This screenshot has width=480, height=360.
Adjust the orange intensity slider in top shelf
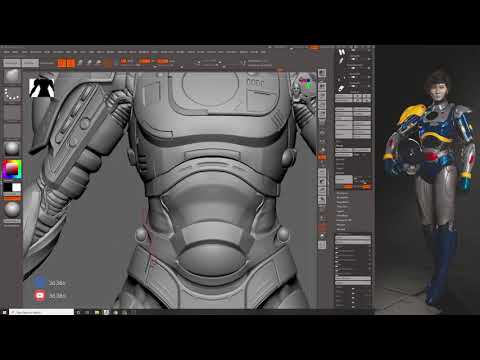(144, 61)
